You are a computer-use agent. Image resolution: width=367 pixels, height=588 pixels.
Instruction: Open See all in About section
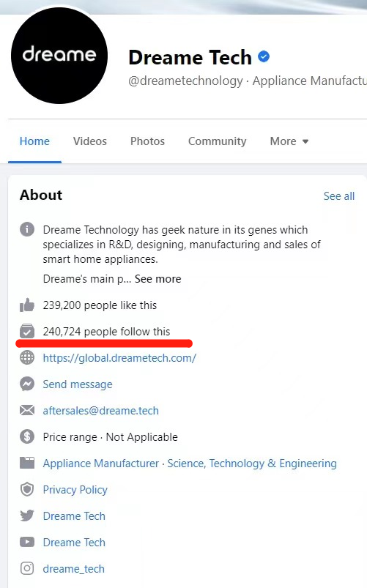(x=339, y=196)
